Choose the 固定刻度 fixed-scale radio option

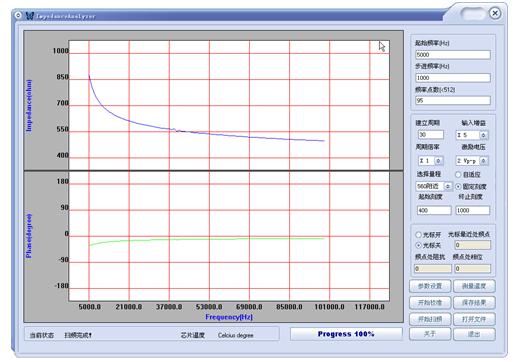tap(458, 186)
